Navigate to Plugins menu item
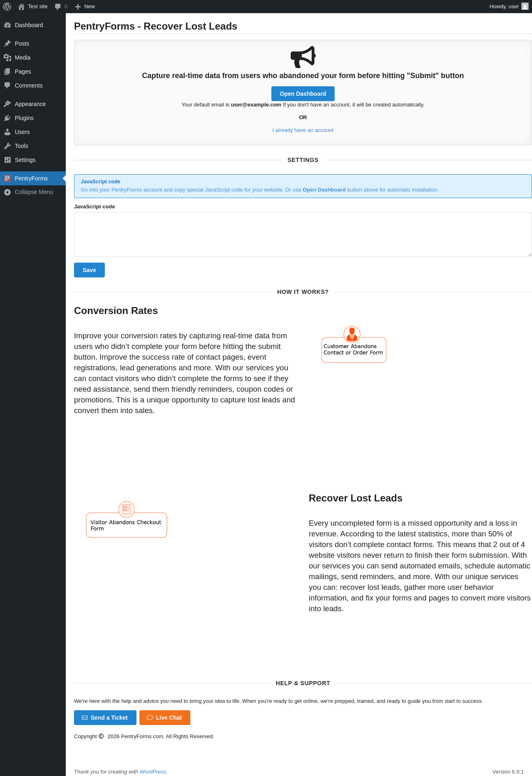 click(x=33, y=118)
